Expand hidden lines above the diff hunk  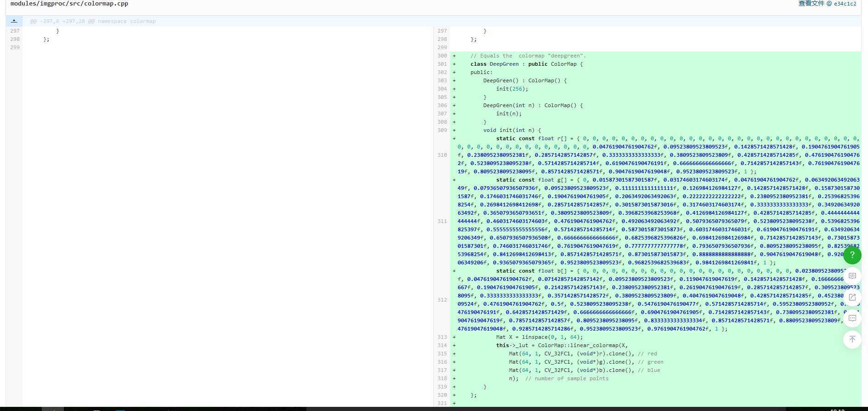pos(14,21)
